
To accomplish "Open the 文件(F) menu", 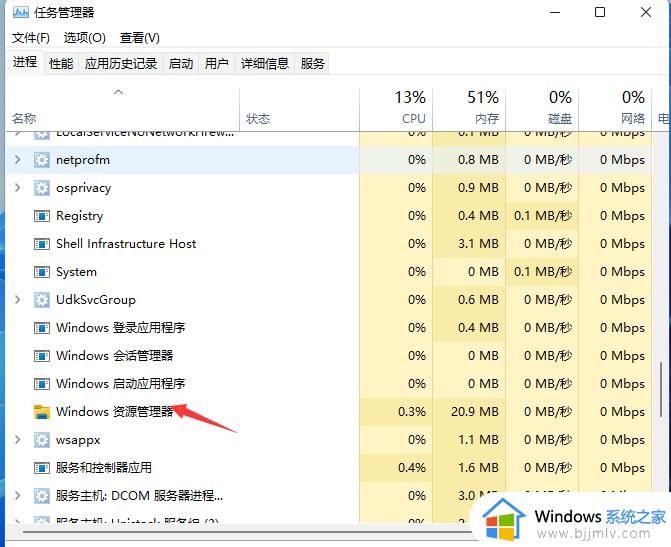I will click(x=30, y=38).
